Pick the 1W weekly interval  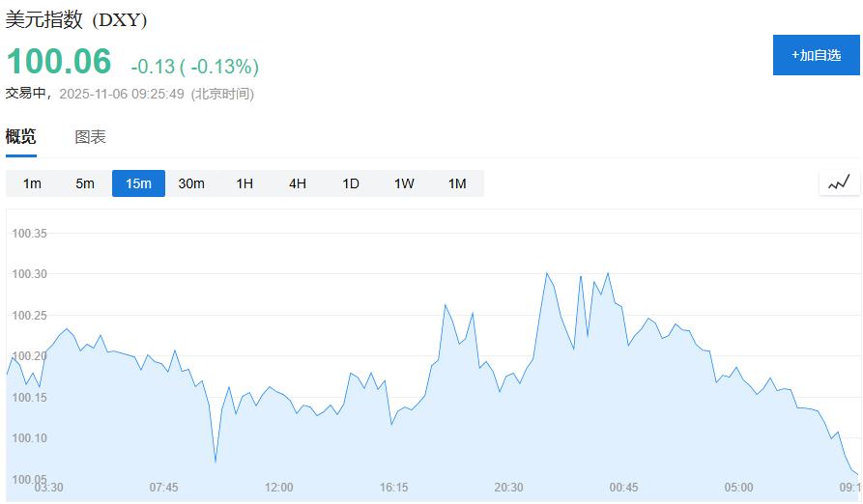[x=404, y=183]
